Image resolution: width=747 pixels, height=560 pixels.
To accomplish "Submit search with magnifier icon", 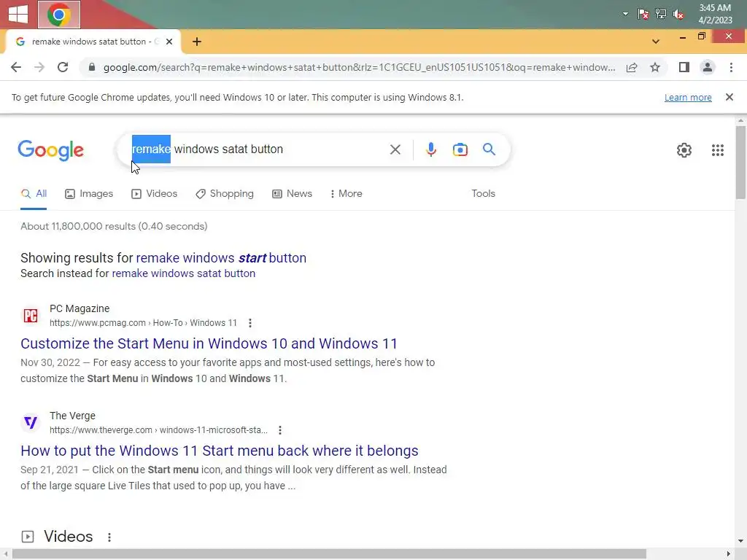I will pyautogui.click(x=489, y=149).
